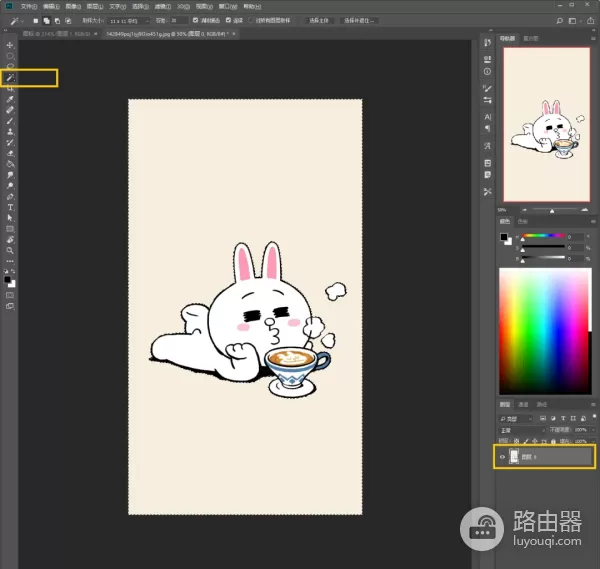The image size is (600, 569).
Task: Click the Select Subject button
Action: tap(318, 20)
